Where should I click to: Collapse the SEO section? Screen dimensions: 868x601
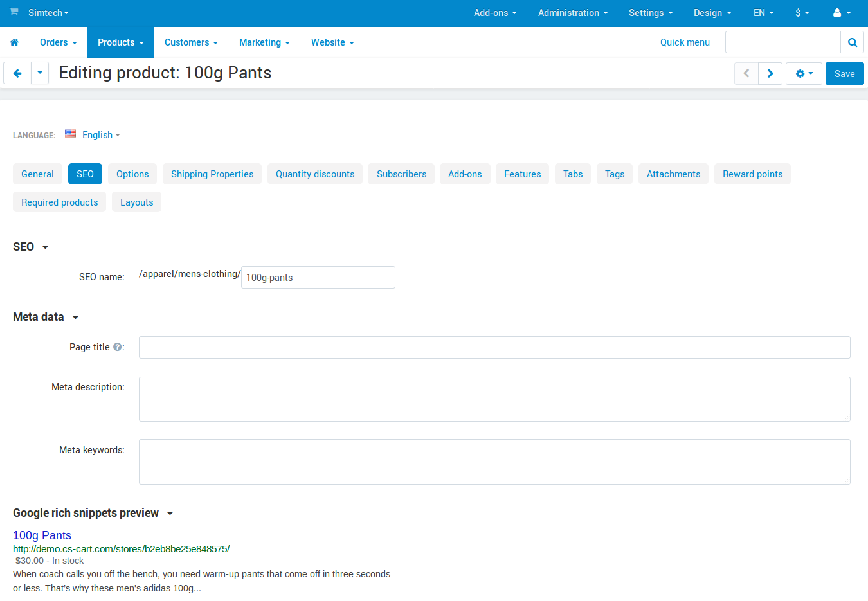pyautogui.click(x=31, y=247)
